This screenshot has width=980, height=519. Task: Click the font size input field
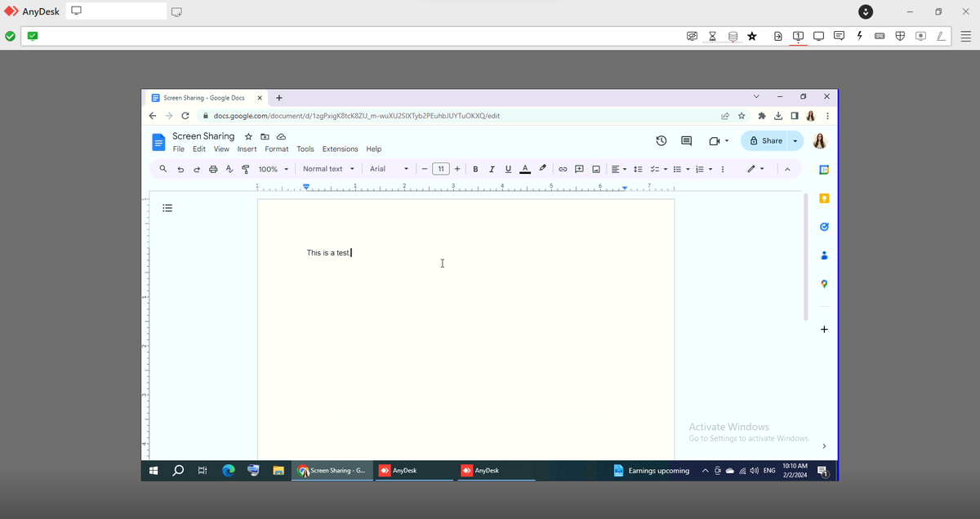click(x=441, y=169)
